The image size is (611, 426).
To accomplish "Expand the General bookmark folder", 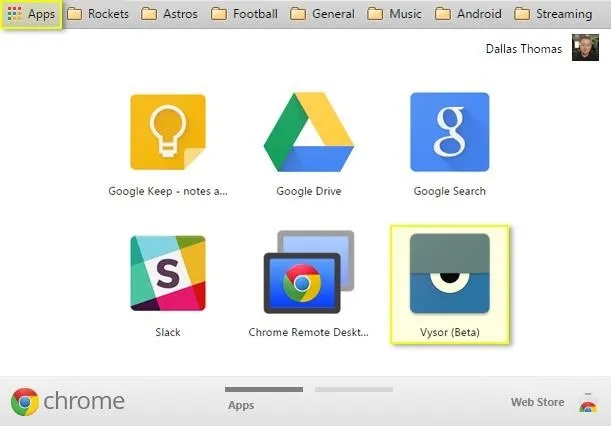I will coord(323,14).
